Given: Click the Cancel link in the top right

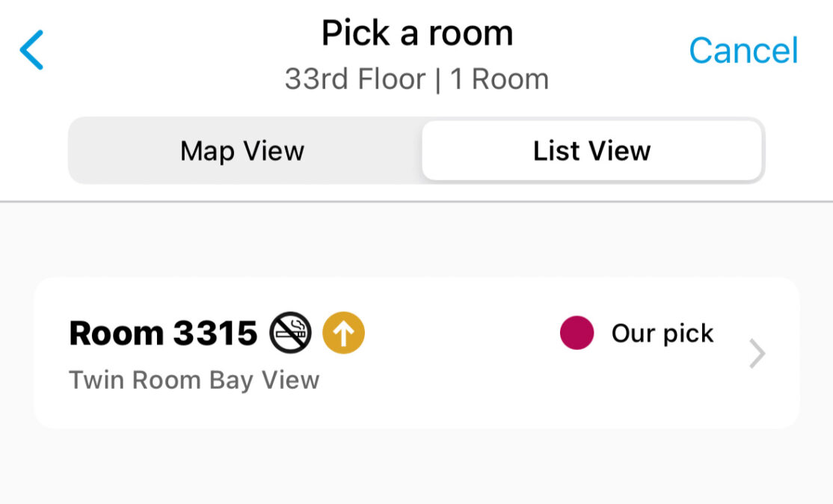Looking at the screenshot, I should [743, 50].
